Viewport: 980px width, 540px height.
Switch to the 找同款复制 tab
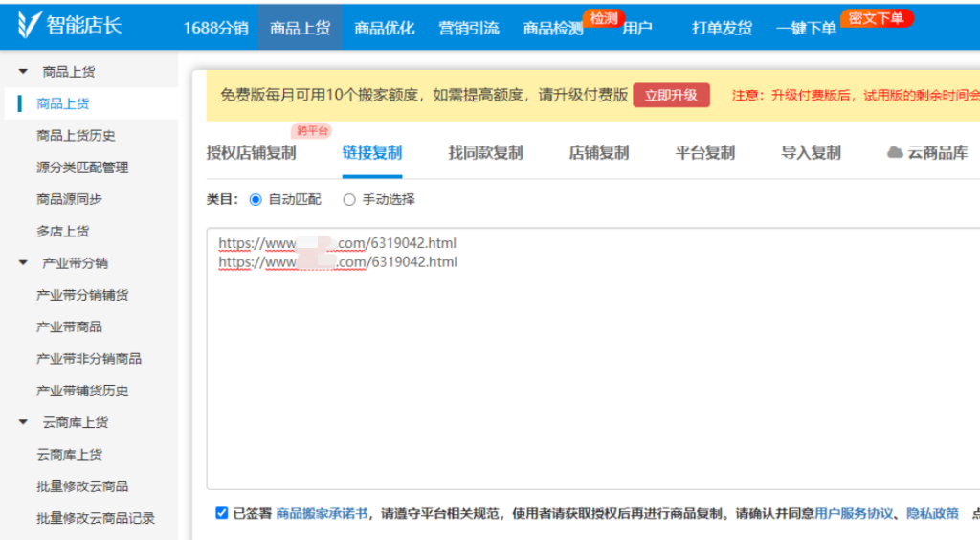point(485,153)
